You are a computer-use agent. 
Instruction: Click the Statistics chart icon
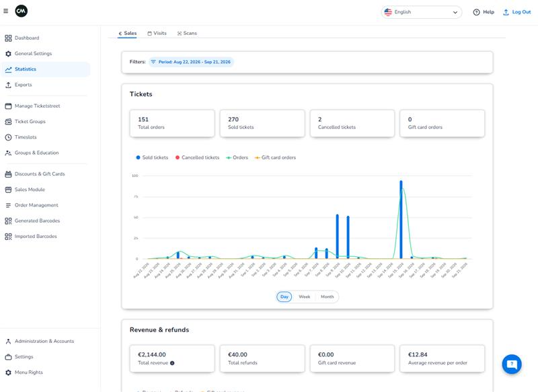pyautogui.click(x=8, y=69)
